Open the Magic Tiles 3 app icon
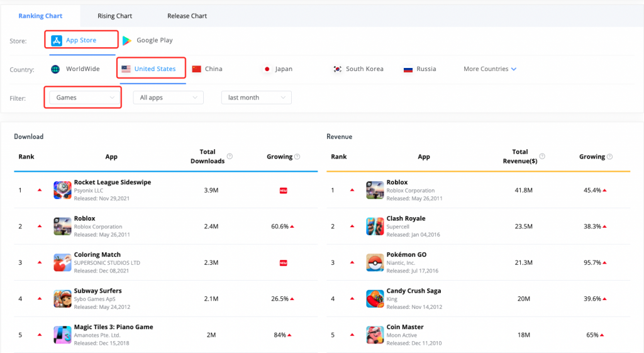The height and width of the screenshot is (353, 644). coord(62,334)
